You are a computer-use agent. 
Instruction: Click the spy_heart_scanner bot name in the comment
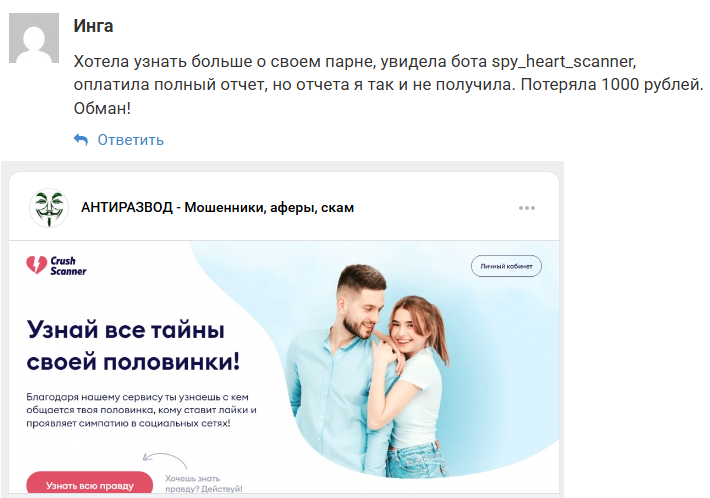(563, 61)
